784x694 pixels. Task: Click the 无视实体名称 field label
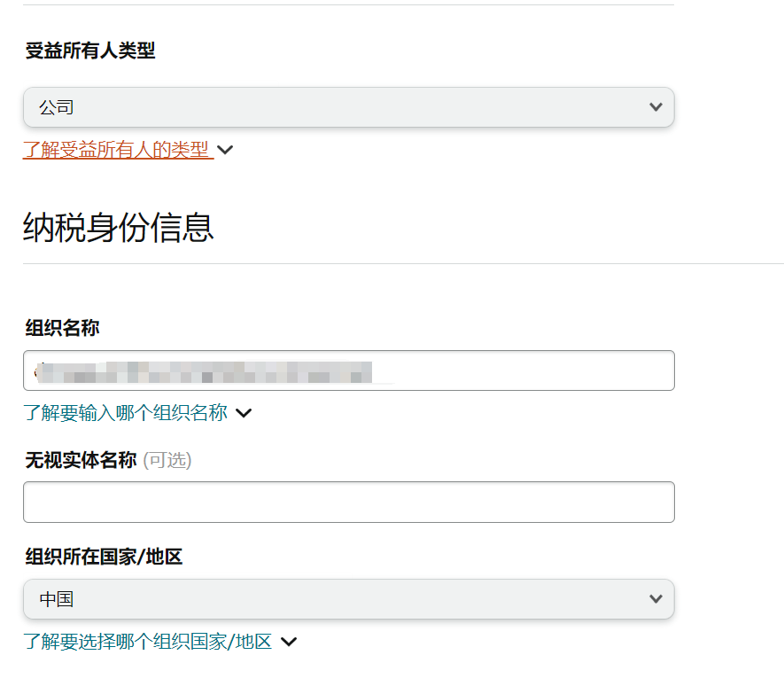81,460
